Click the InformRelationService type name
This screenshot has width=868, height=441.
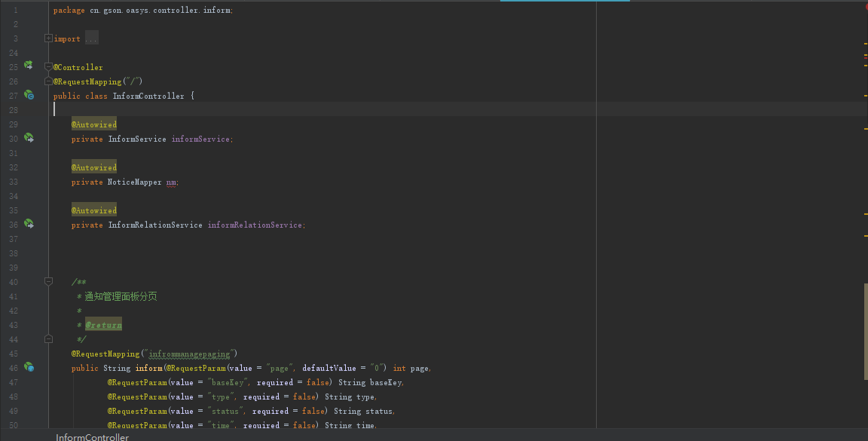tap(155, 225)
